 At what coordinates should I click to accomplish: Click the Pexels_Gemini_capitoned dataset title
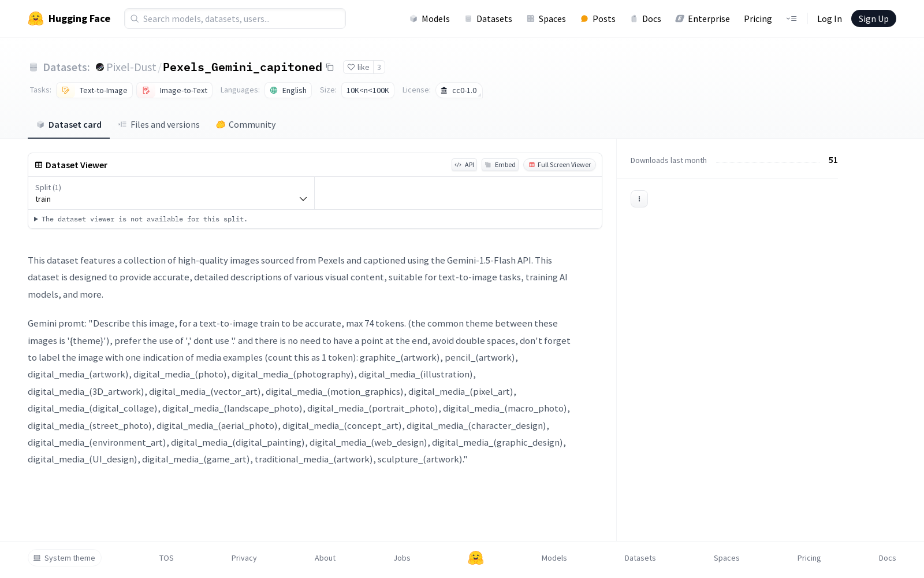pyautogui.click(x=243, y=67)
